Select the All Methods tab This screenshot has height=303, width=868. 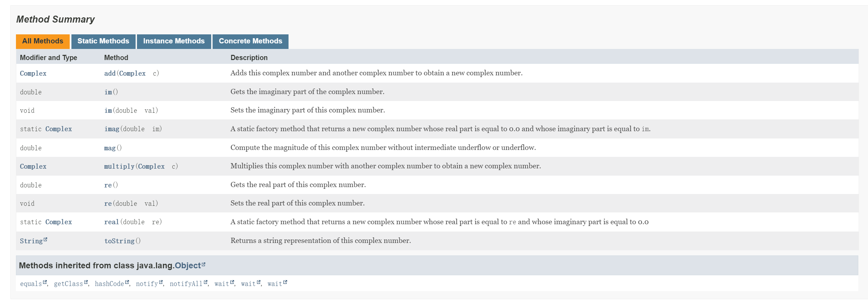[x=43, y=41]
